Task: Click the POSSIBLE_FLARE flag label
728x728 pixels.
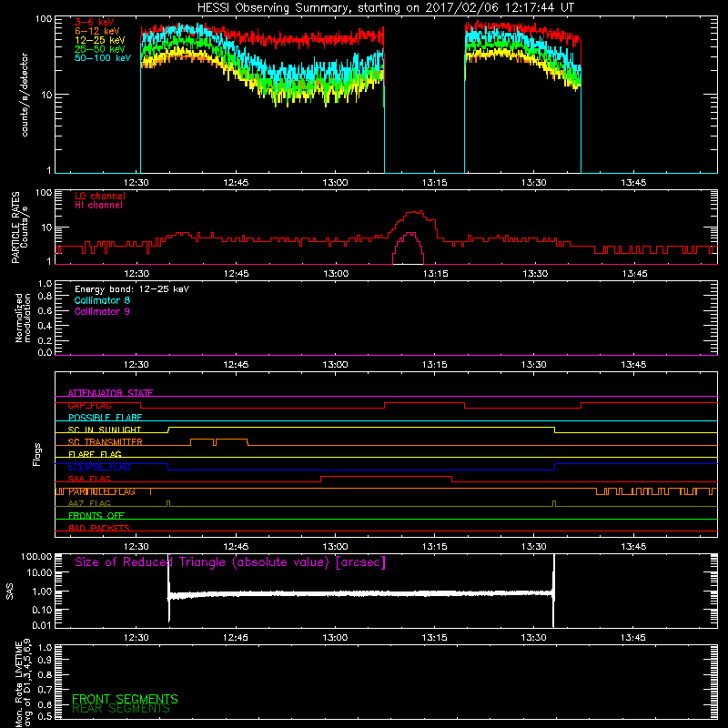Action: coord(105,418)
